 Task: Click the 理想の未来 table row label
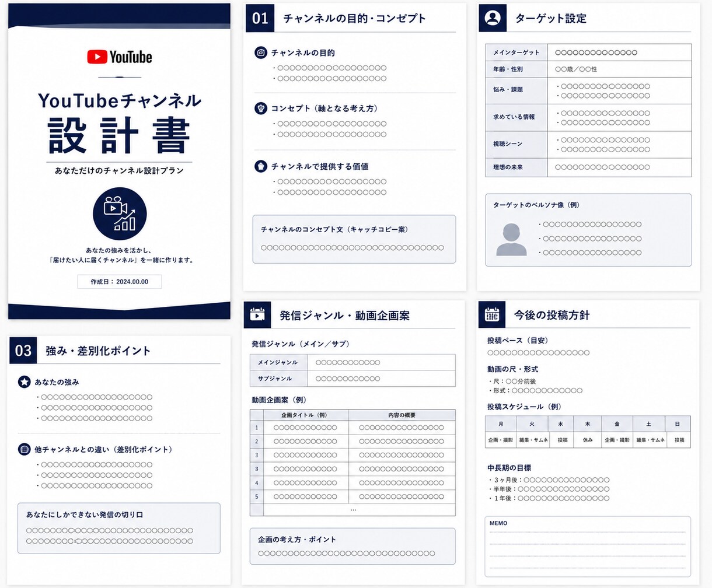click(x=516, y=167)
